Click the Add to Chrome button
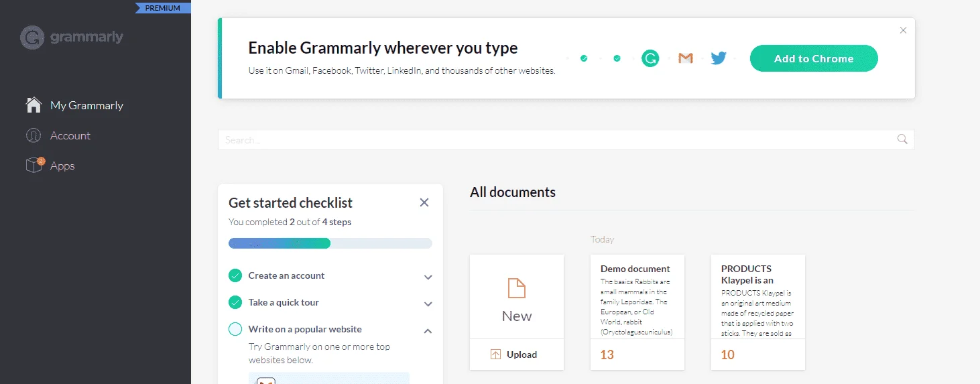This screenshot has width=980, height=384. 814,58
